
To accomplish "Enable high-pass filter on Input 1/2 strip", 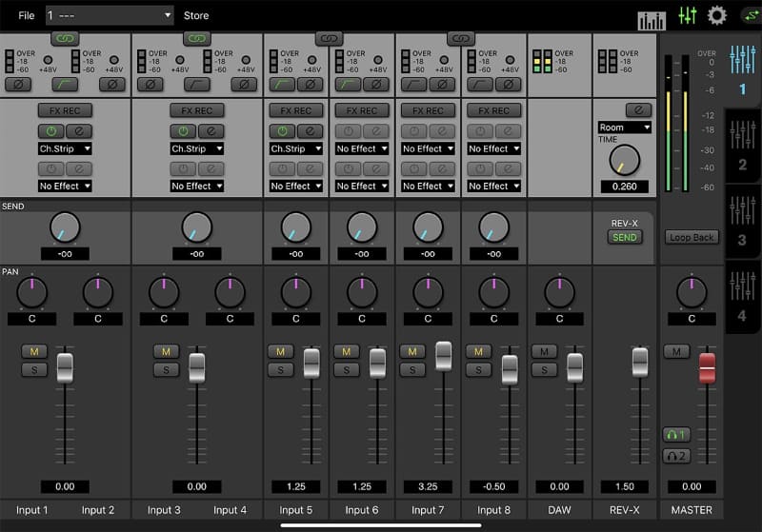I will point(65,85).
